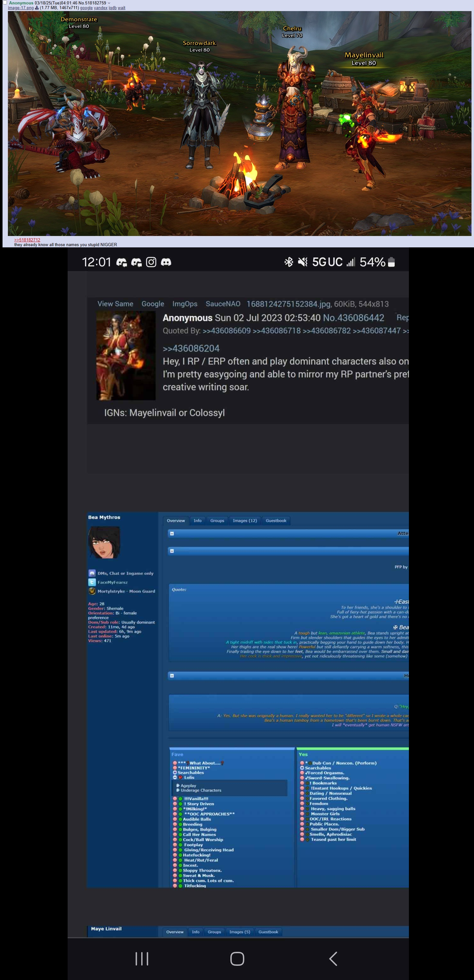Image resolution: width=474 pixels, height=980 pixels.
Task: Tap the Android back arrow button
Action: 333,959
